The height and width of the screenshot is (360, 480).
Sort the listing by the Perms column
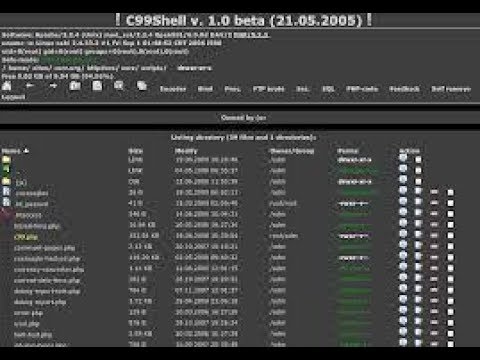(x=347, y=151)
